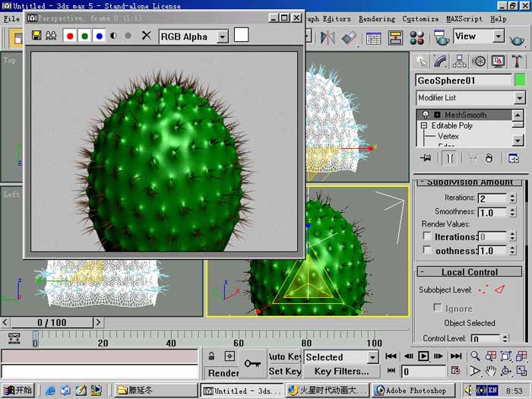Switch to the Utilities hammer panel
Screen dimensions: 532x399
click(517, 62)
